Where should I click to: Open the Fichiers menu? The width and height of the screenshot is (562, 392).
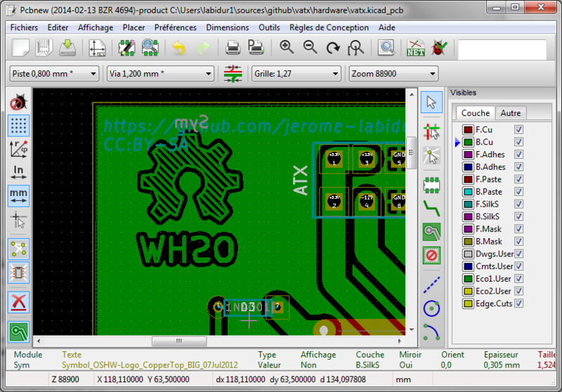(x=24, y=27)
